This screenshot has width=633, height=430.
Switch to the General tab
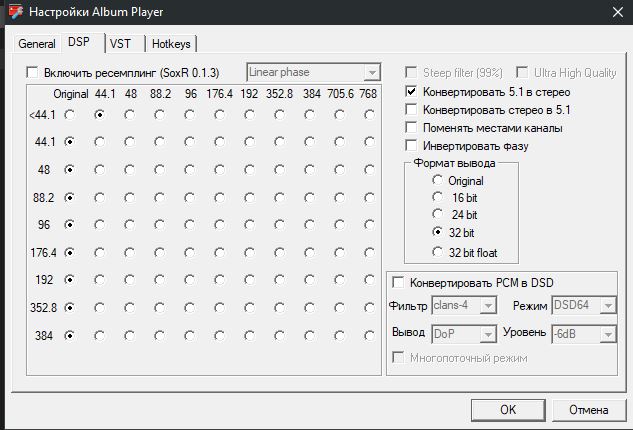click(x=37, y=44)
